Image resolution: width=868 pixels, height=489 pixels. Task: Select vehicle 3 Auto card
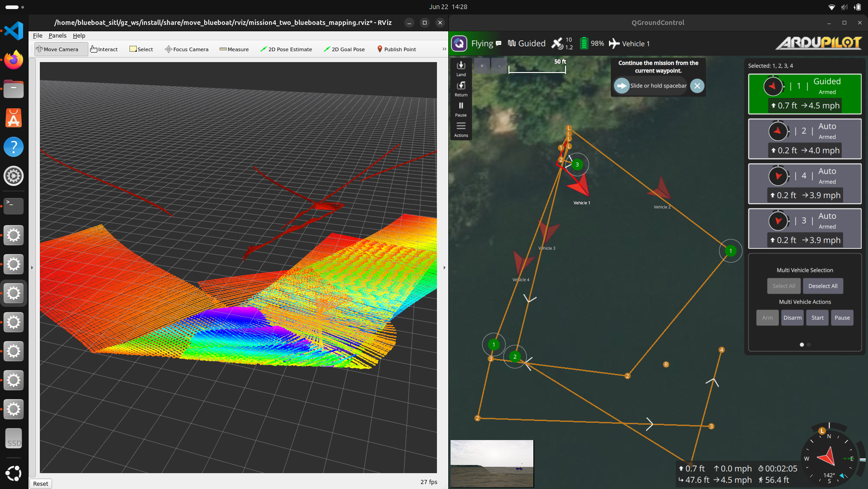[x=805, y=228]
